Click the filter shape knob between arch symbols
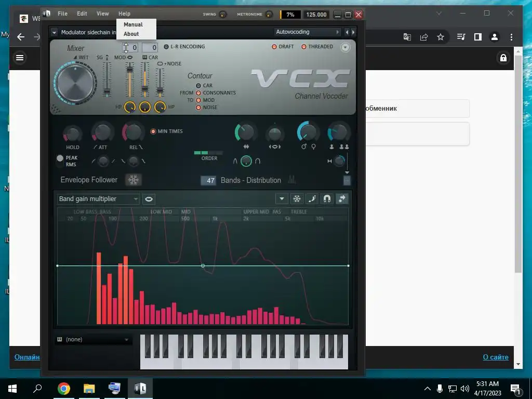 pos(246,161)
